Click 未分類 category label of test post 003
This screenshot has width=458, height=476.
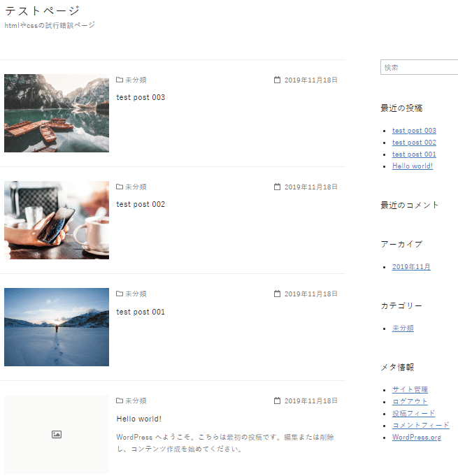click(136, 80)
